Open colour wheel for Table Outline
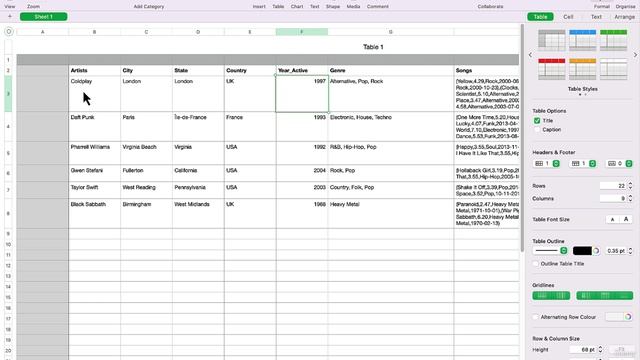This screenshot has height=360, width=640. click(596, 251)
